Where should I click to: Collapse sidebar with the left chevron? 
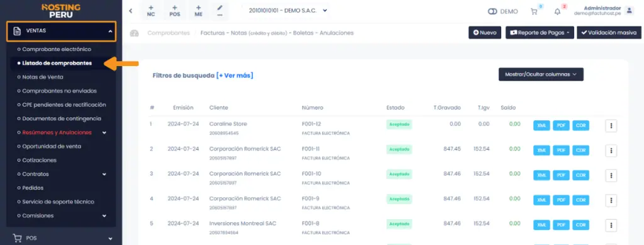[131, 11]
